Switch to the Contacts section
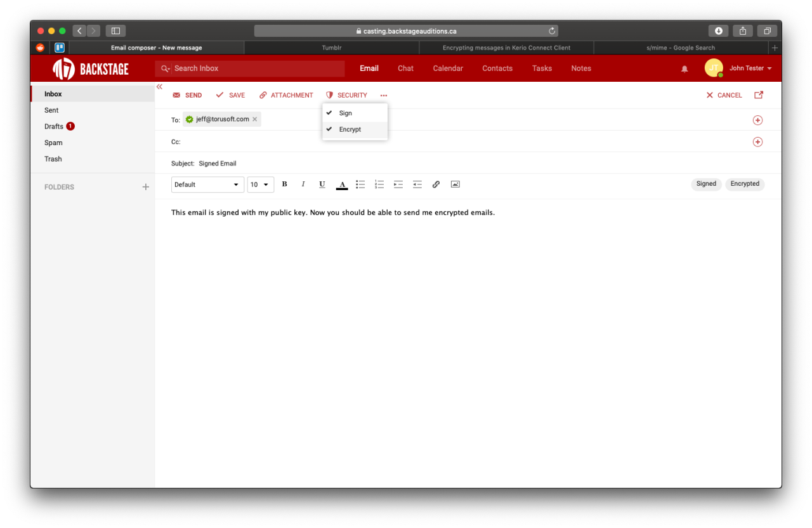Viewport: 812px width, 528px height. [x=497, y=68]
